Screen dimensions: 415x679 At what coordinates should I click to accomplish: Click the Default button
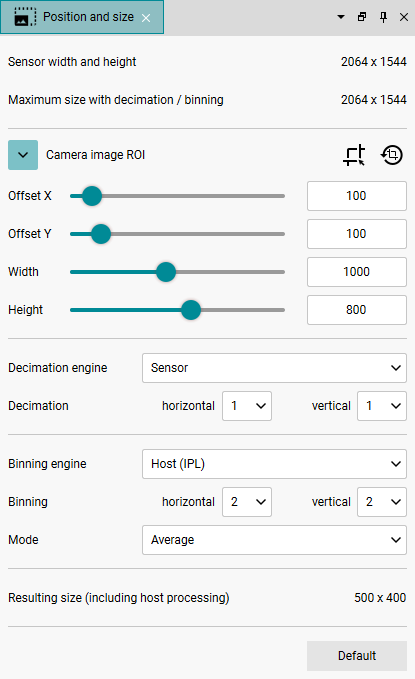[x=357, y=656]
